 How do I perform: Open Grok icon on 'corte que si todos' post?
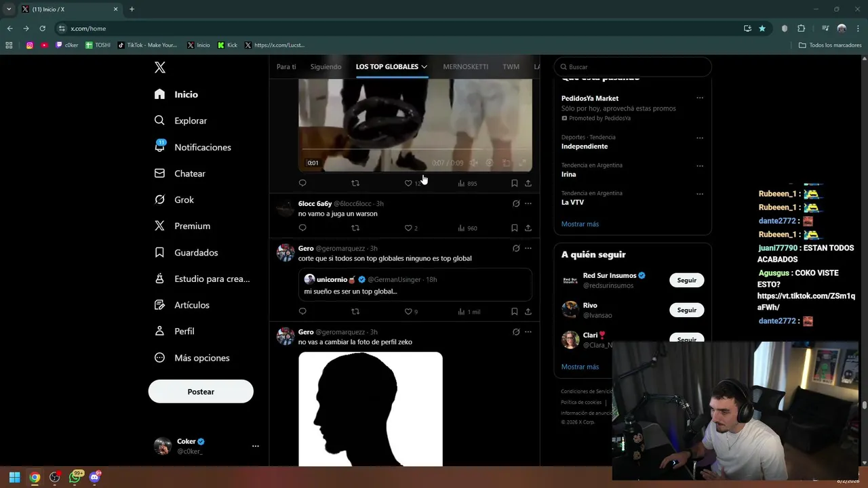click(x=516, y=248)
